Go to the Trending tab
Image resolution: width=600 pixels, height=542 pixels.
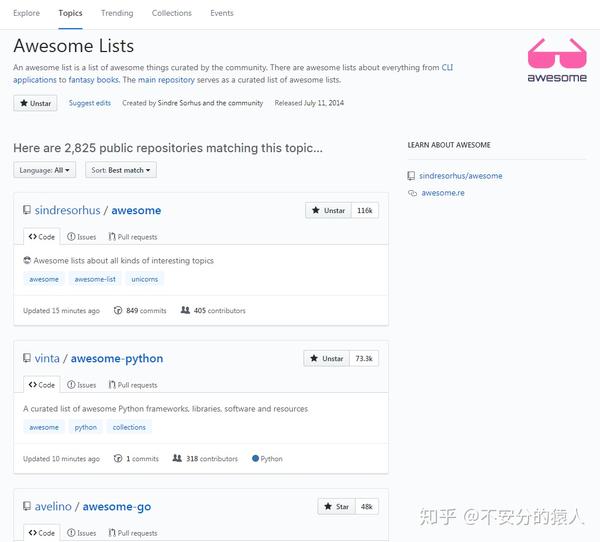pos(117,13)
